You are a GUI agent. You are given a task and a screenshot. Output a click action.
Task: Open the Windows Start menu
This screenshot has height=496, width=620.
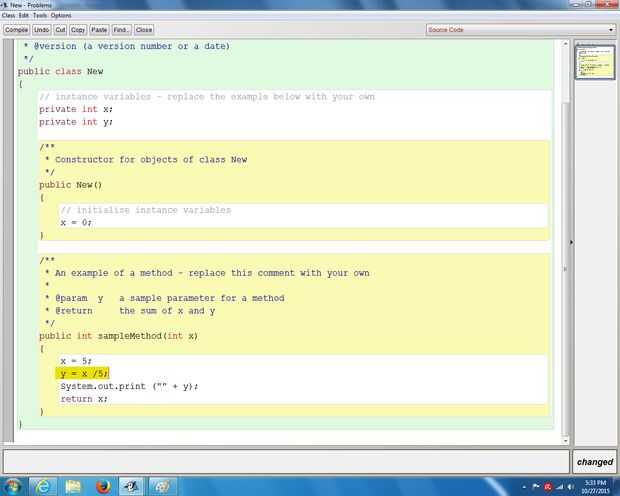pyautogui.click(x=12, y=486)
